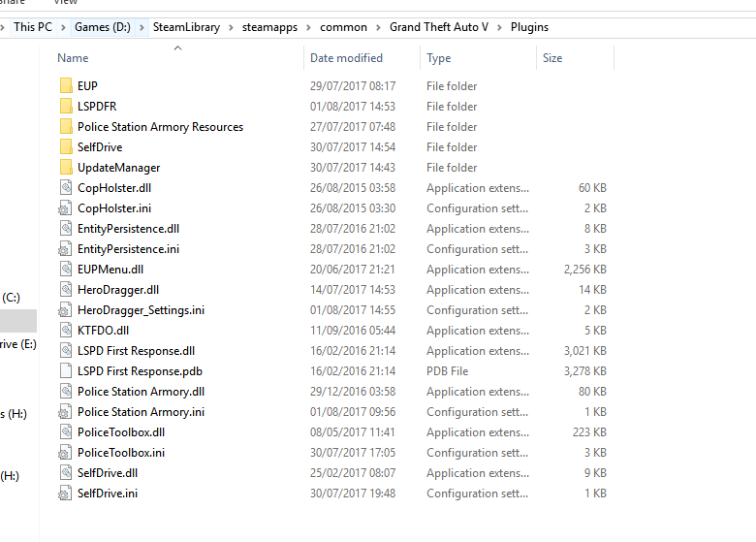Click LSPD First Response.pdb file icon

[x=66, y=370]
